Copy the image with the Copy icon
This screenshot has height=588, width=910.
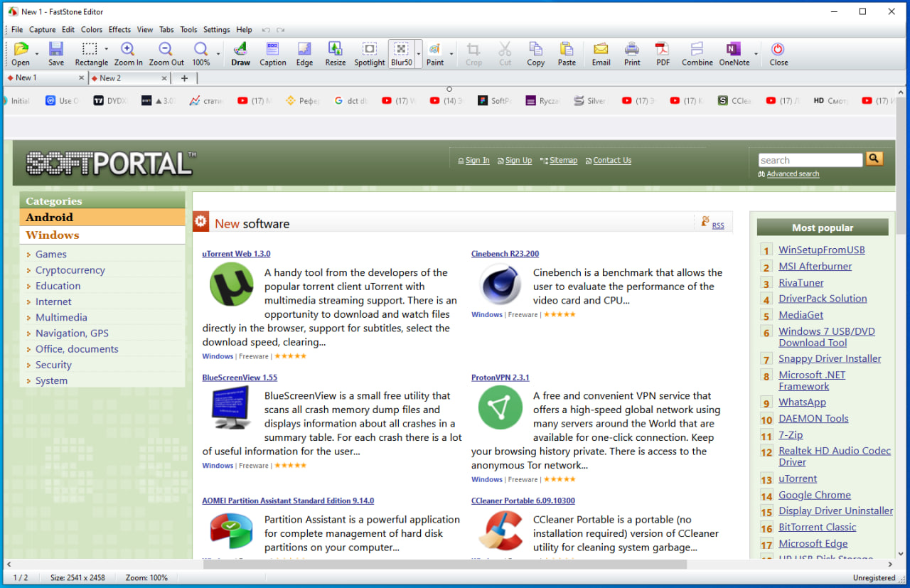point(535,49)
